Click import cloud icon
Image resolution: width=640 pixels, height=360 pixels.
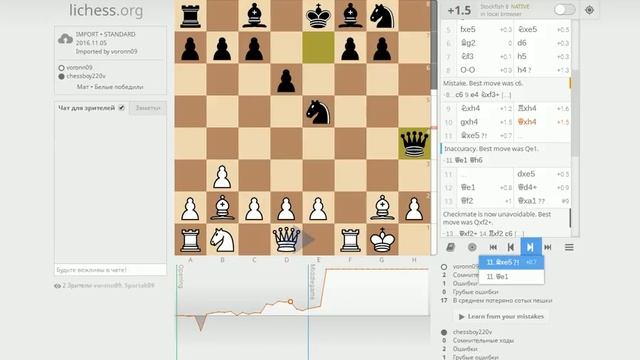(x=65, y=39)
